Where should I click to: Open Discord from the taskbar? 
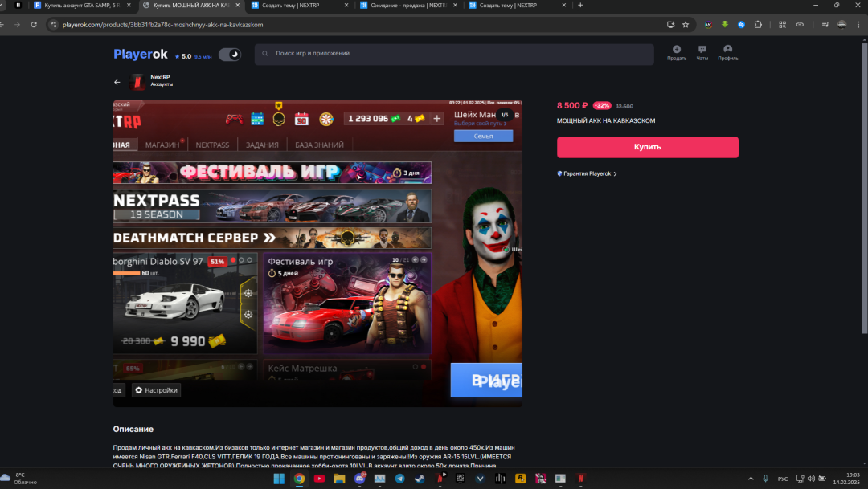click(360, 479)
